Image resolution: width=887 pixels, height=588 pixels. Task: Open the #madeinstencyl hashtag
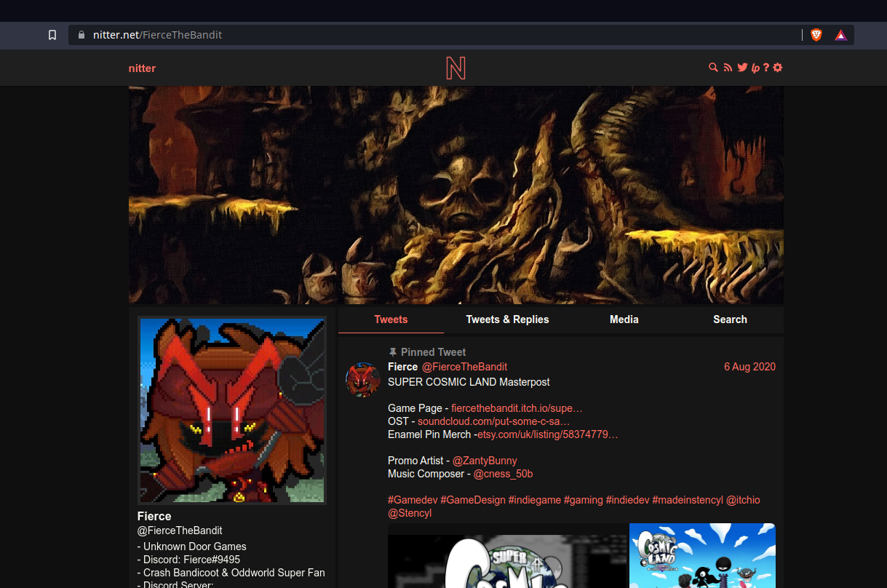(x=688, y=500)
